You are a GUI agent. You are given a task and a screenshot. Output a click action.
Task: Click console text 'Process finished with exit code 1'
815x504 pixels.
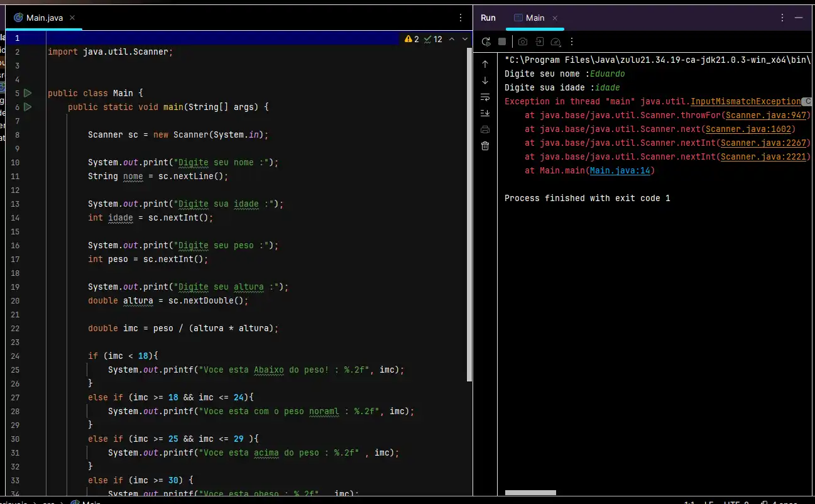[588, 198]
